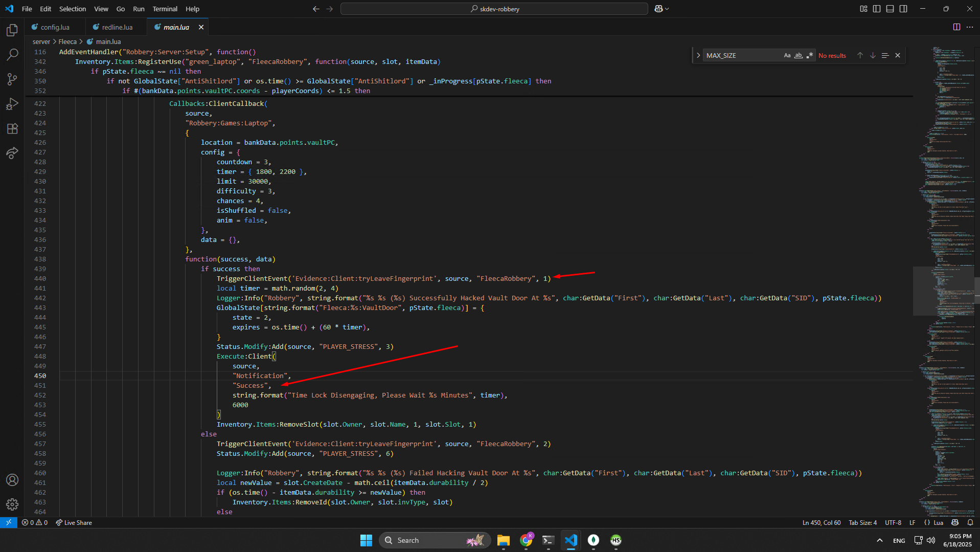The height and width of the screenshot is (552, 980).
Task: Open the skdev-robbery command center search
Action: coord(494,9)
